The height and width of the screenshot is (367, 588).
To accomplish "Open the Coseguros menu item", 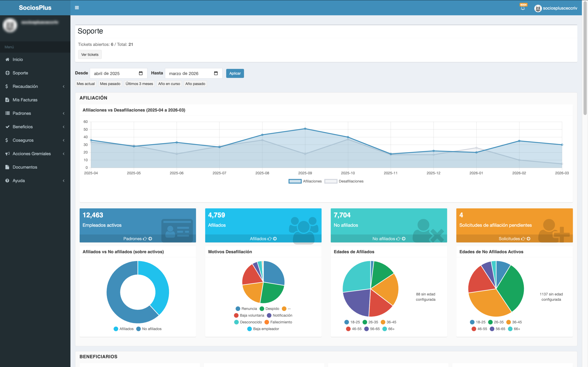I will tap(23, 140).
